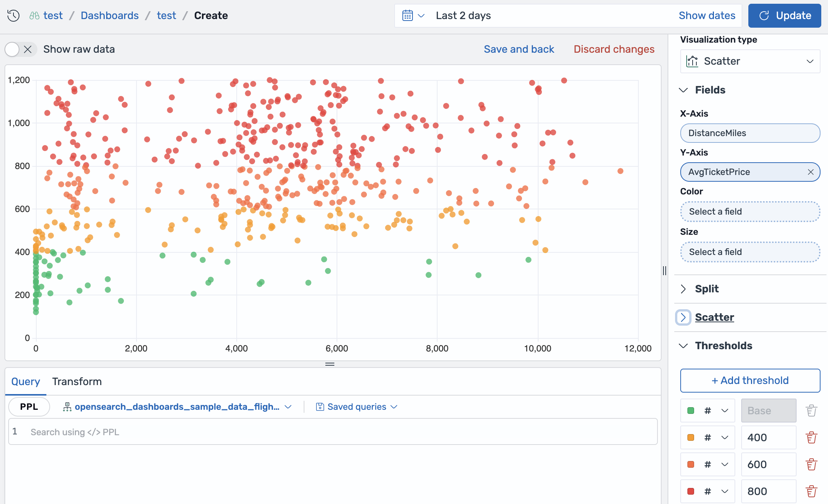Switch to the Query tab
828x504 pixels.
point(25,381)
